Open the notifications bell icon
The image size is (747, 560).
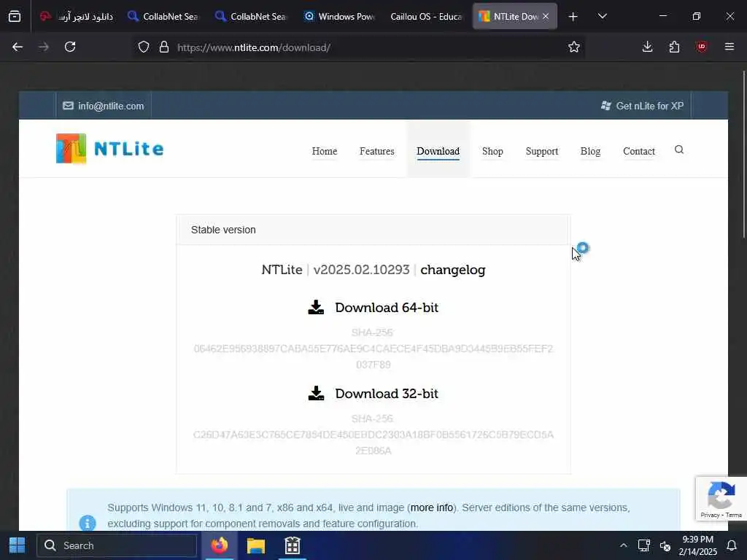click(732, 545)
